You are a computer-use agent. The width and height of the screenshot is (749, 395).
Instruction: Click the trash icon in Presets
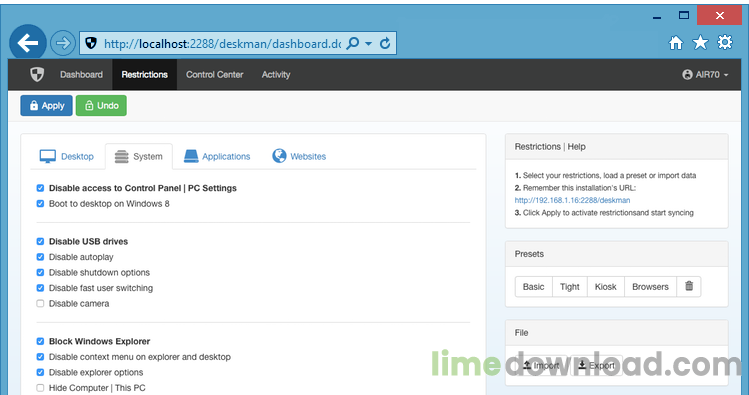click(x=689, y=287)
